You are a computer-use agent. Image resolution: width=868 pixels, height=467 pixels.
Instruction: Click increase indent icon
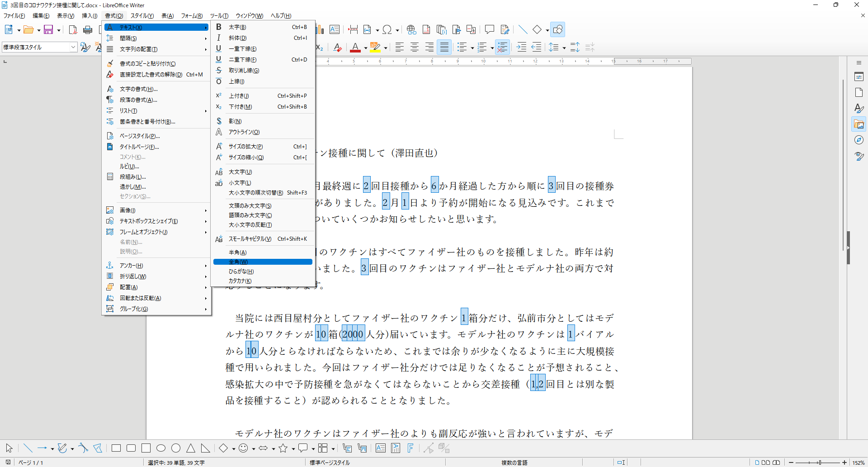521,47
